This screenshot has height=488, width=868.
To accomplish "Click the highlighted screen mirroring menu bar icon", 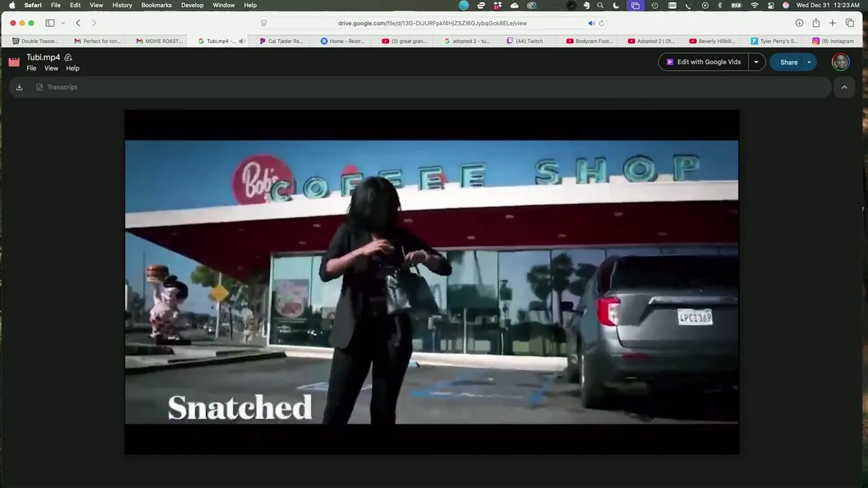I will pyautogui.click(x=635, y=5).
